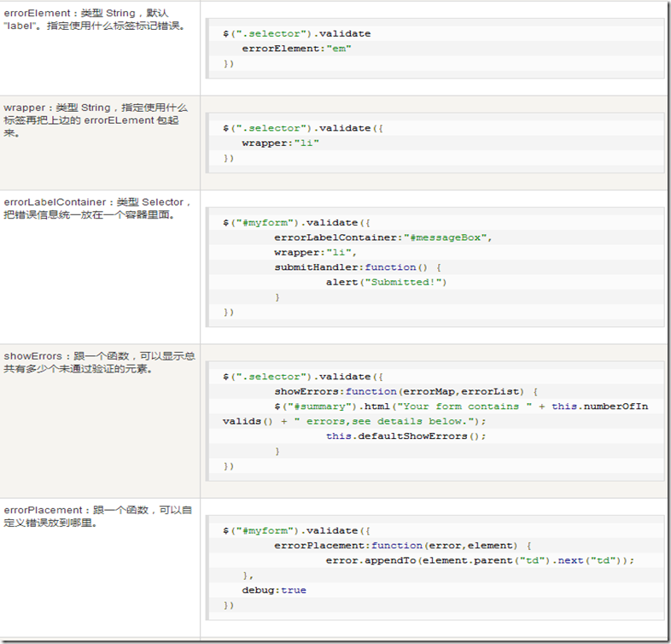Click $("#myform").validate({ in the errorLabelContainer row
671x644 pixels.
(296, 223)
